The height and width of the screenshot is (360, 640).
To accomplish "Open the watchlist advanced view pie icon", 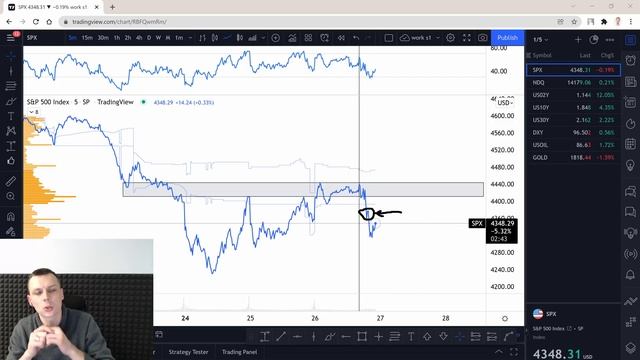I will pos(594,40).
